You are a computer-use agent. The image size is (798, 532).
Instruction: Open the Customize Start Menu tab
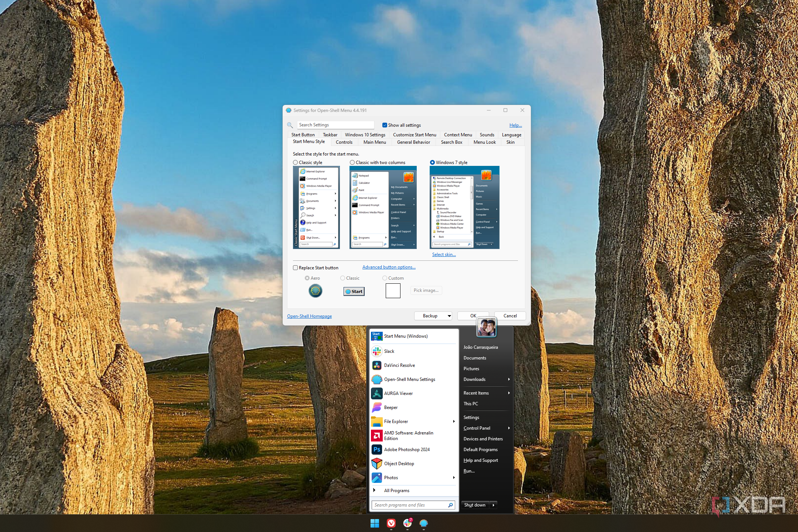click(414, 134)
